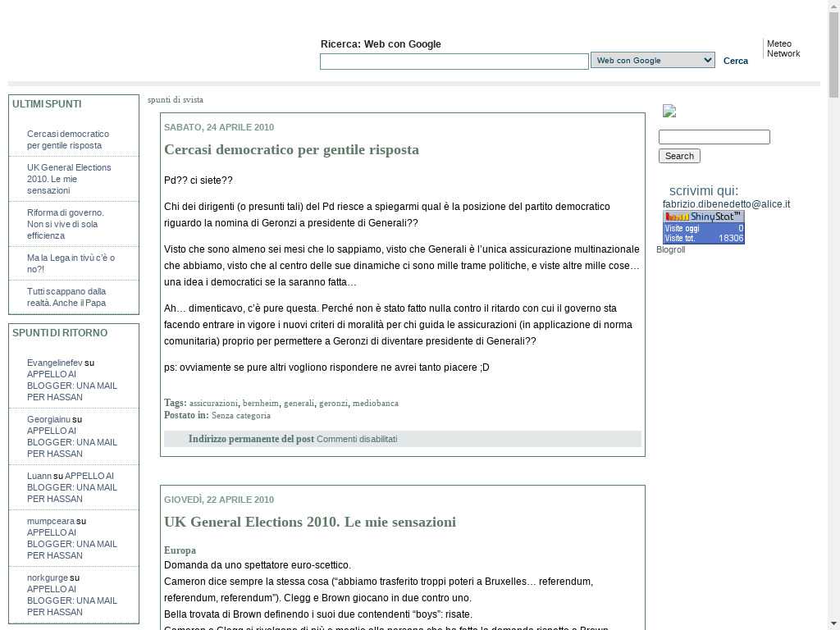Click the Google search text field
The width and height of the screenshot is (840, 630).
point(454,62)
